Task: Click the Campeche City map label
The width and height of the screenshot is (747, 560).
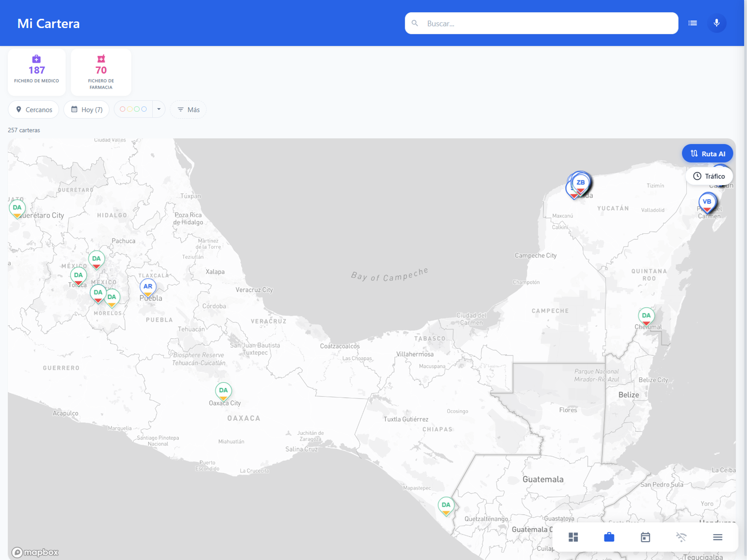Action: (535, 255)
